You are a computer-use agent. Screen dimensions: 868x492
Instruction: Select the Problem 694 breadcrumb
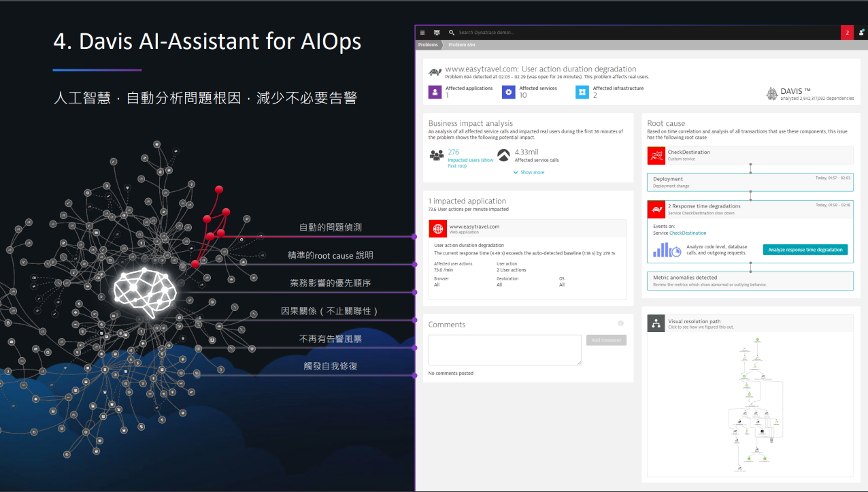coord(462,45)
